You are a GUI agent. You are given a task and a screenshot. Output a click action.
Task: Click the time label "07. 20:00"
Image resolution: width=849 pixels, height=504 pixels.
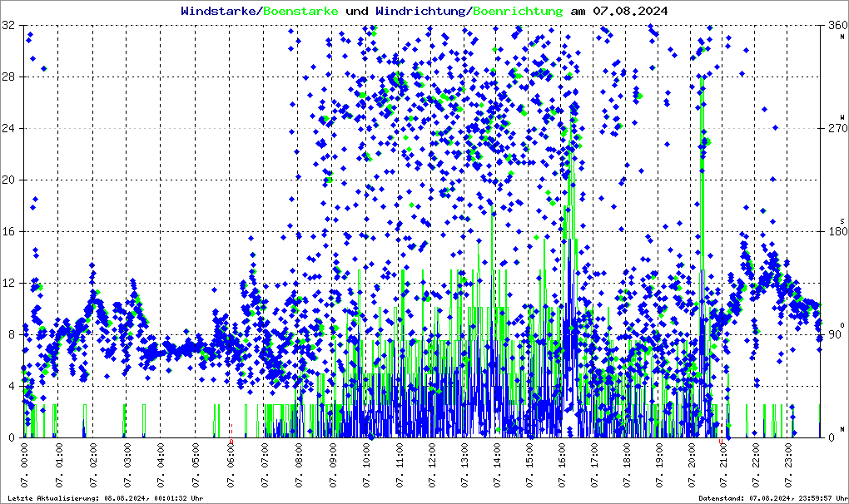pyautogui.click(x=692, y=465)
